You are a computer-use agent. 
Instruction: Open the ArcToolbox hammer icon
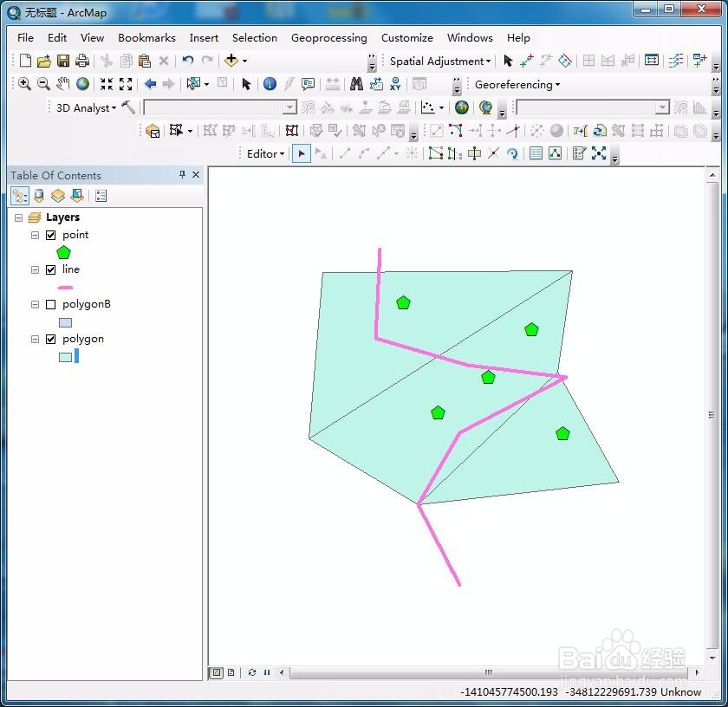128,107
